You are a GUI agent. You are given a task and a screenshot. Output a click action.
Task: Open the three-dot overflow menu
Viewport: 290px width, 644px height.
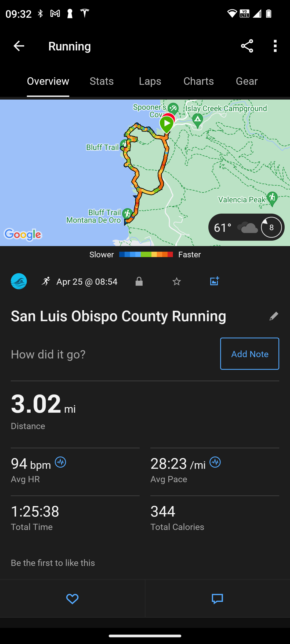coord(275,46)
